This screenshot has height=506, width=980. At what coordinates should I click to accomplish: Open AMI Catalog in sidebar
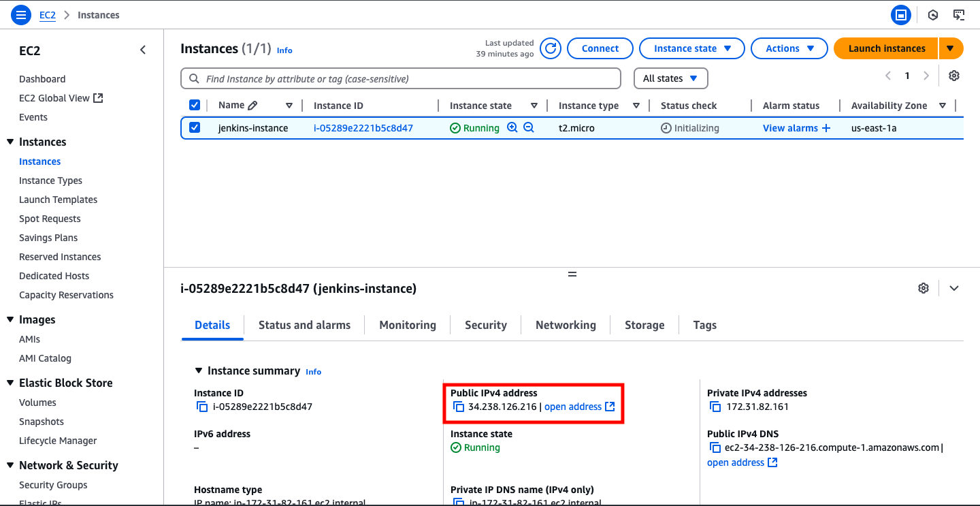pos(45,358)
